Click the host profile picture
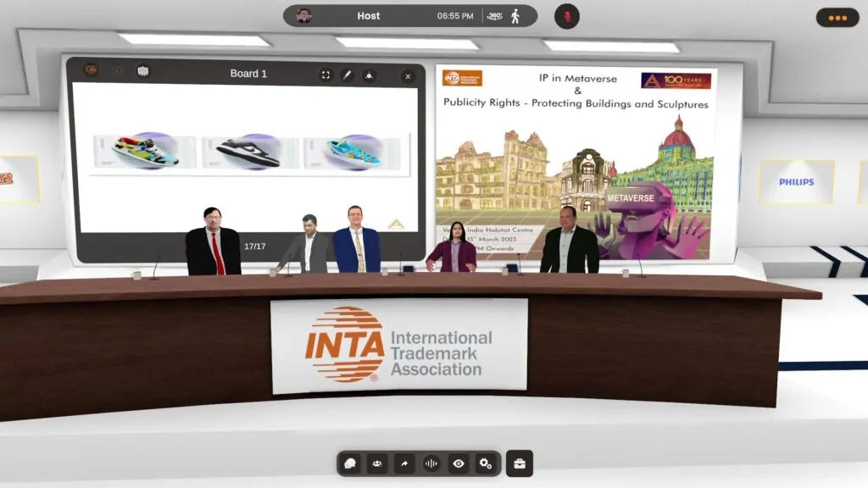Viewport: 868px width, 488px height. click(303, 16)
